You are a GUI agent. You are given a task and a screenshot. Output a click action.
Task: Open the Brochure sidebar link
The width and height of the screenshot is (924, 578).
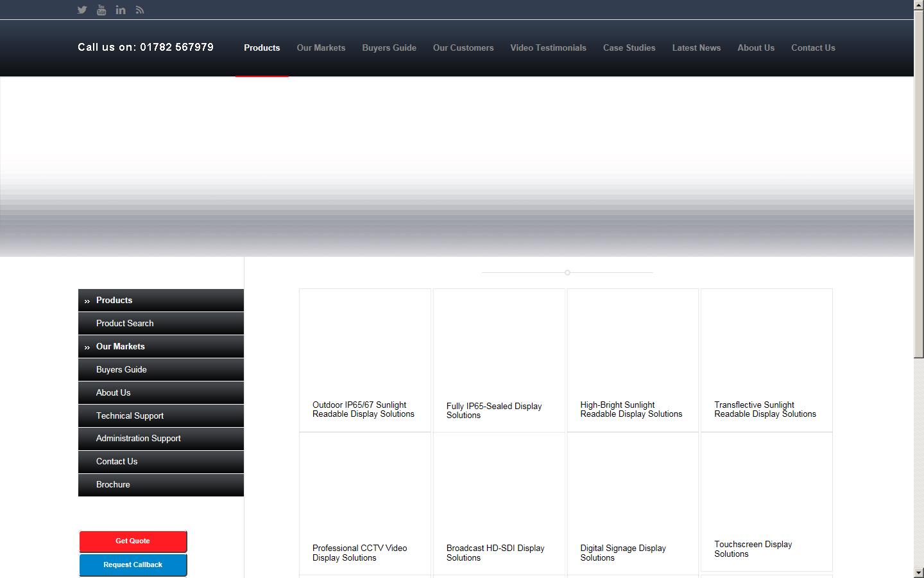click(113, 485)
